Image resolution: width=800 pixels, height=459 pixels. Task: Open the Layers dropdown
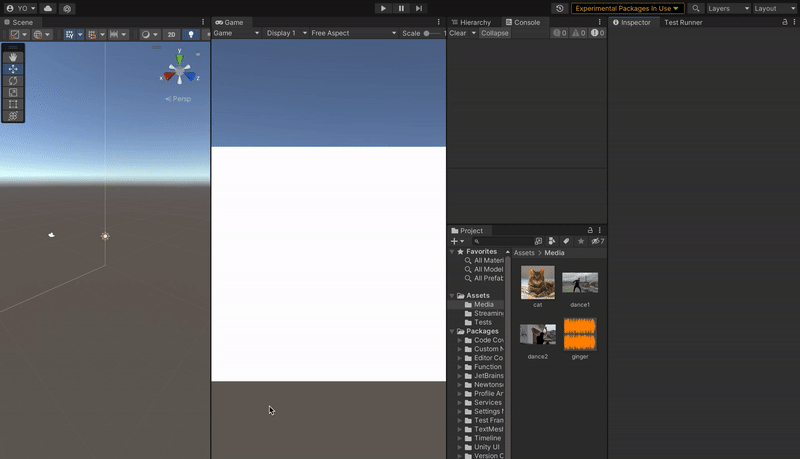[x=728, y=8]
